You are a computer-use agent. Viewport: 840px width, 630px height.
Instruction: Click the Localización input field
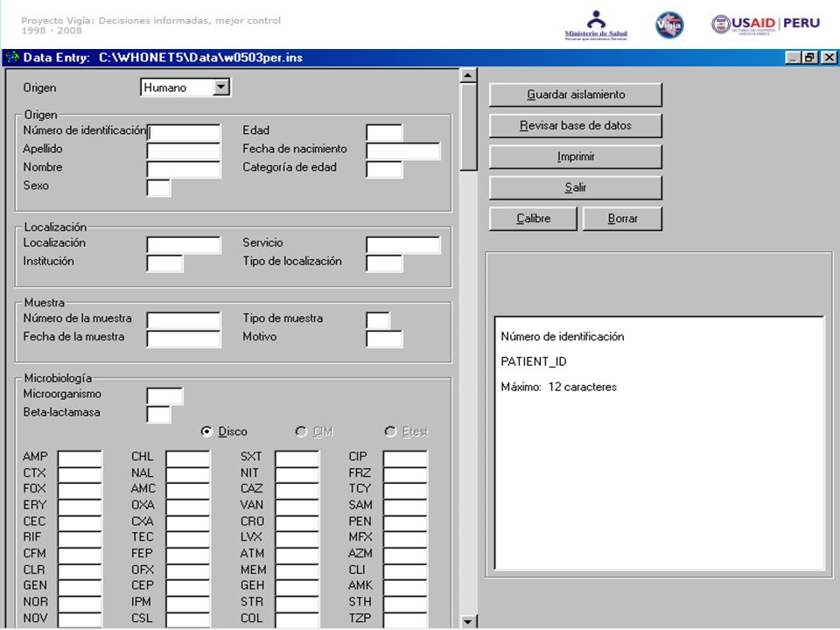click(183, 245)
